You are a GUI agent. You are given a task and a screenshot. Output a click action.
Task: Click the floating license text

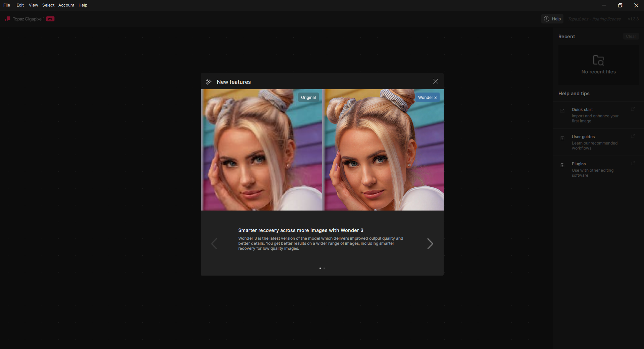click(x=594, y=19)
